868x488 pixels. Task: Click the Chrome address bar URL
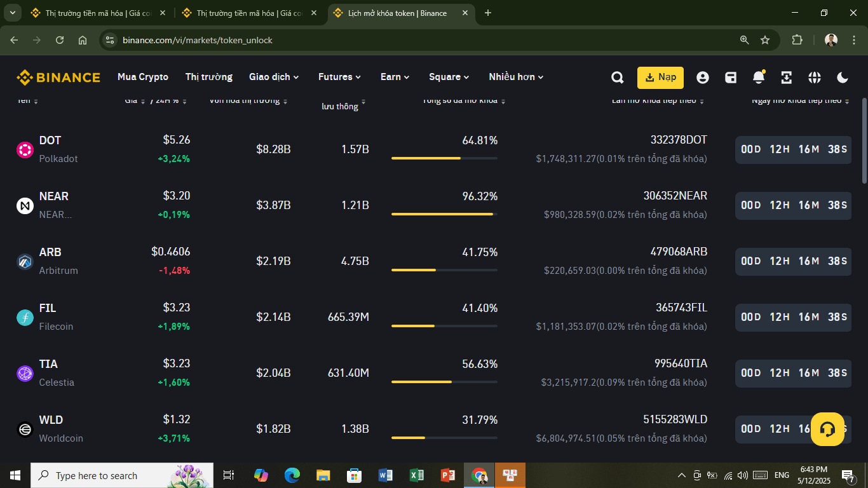pos(198,40)
